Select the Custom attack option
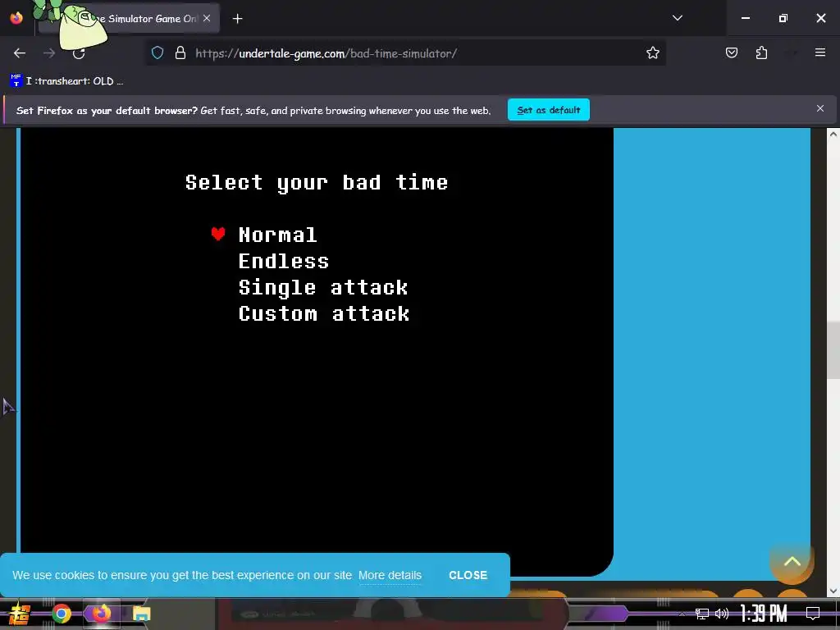 tap(323, 314)
